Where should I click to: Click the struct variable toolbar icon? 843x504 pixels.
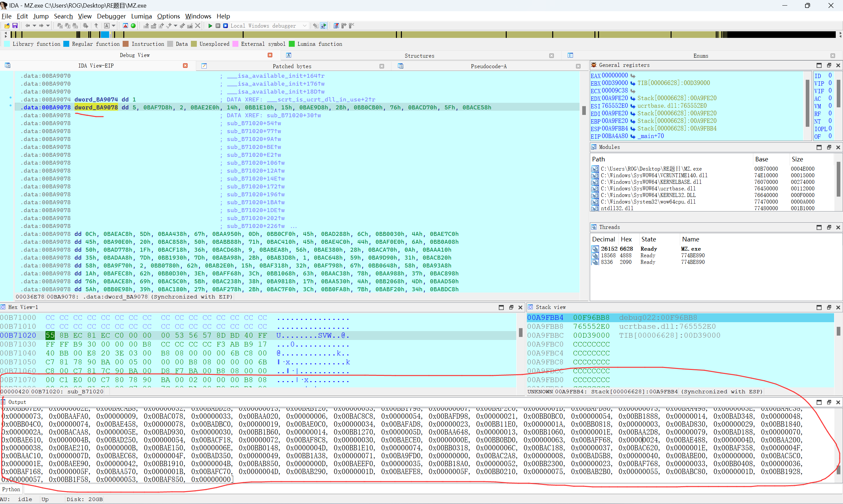(x=169, y=26)
